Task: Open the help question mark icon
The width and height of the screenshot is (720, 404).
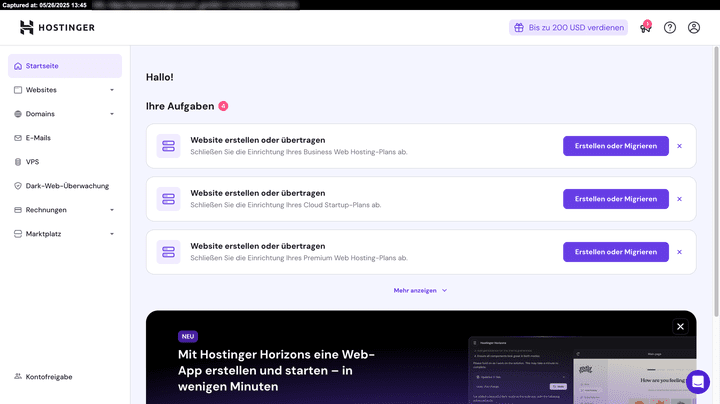Action: pyautogui.click(x=670, y=28)
